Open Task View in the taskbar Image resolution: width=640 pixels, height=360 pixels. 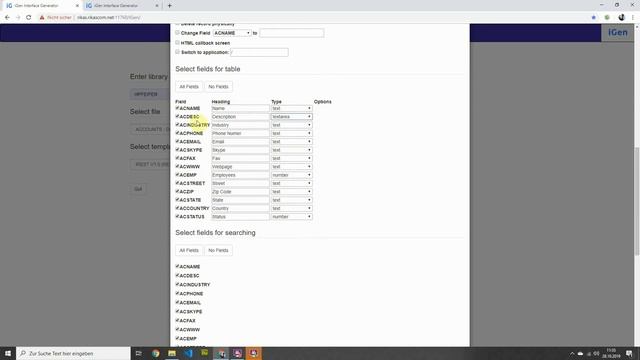[x=139, y=353]
